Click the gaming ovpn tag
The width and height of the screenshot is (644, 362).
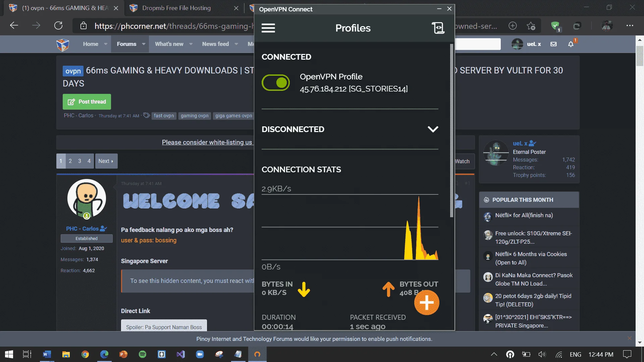195,116
